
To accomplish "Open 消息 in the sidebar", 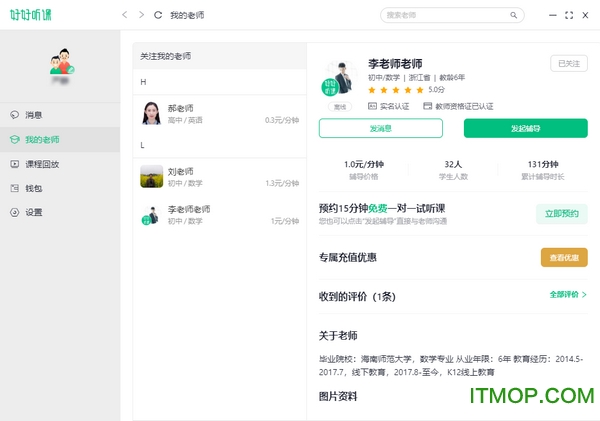I will click(60, 115).
